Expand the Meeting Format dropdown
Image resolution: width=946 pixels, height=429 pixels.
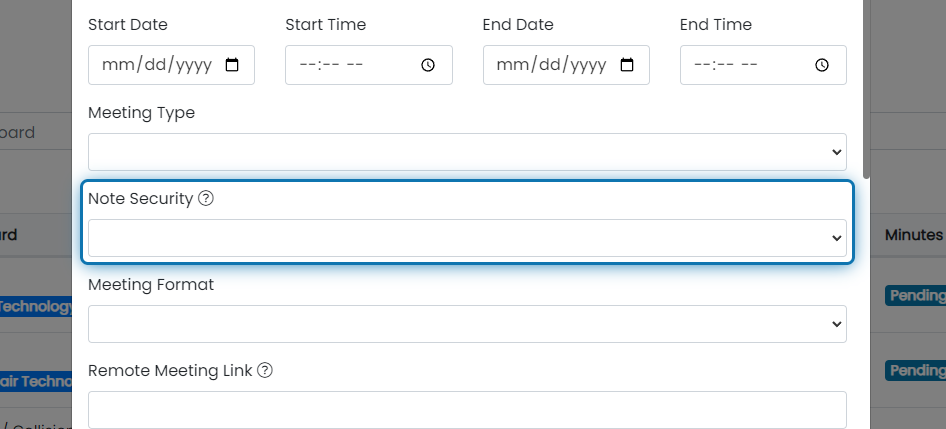click(468, 324)
